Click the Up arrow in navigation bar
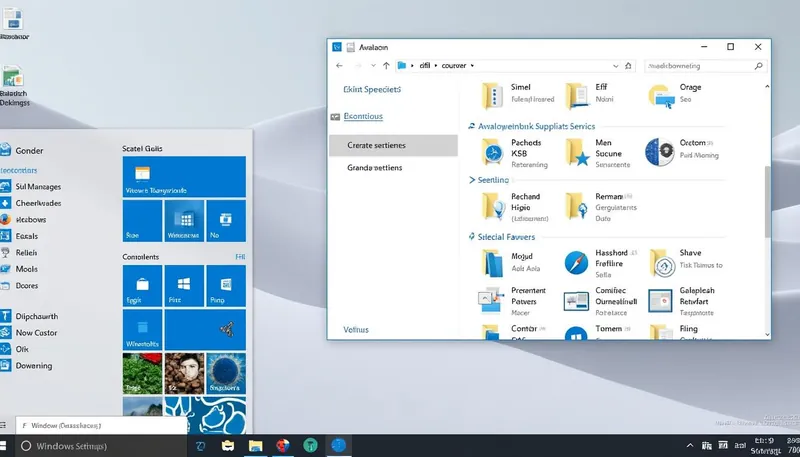This screenshot has height=457, width=800. (386, 65)
